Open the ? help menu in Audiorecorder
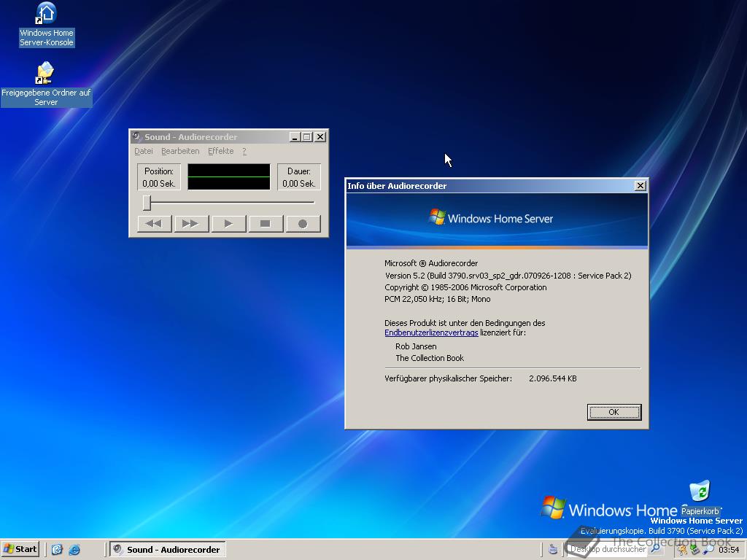Viewport: 747px width, 560px height. 244,151
